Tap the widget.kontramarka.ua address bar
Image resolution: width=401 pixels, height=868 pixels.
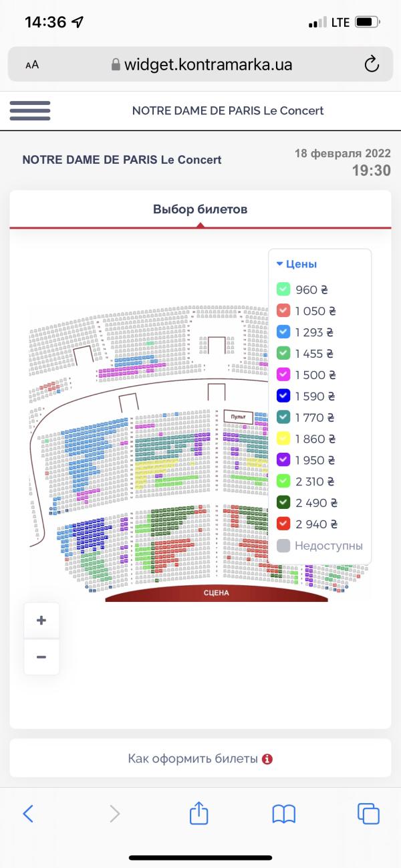(x=200, y=65)
